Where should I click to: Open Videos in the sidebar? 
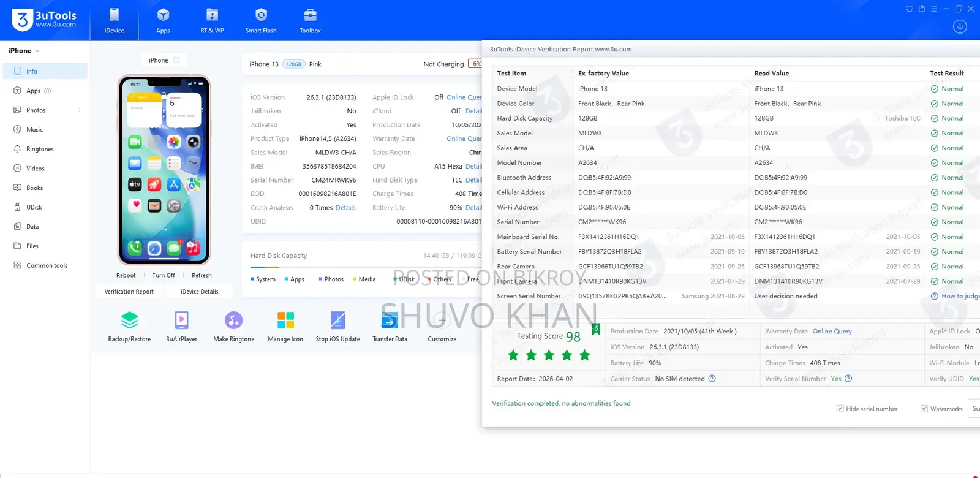pos(45,169)
